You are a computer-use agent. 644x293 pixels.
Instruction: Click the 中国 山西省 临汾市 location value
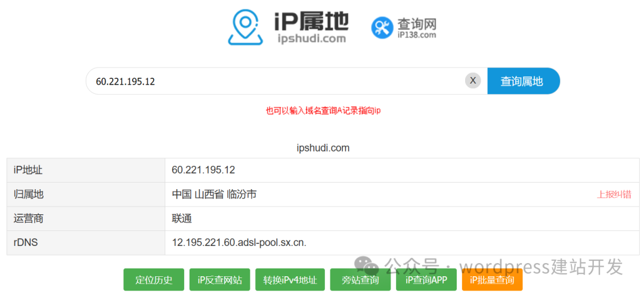[214, 195]
